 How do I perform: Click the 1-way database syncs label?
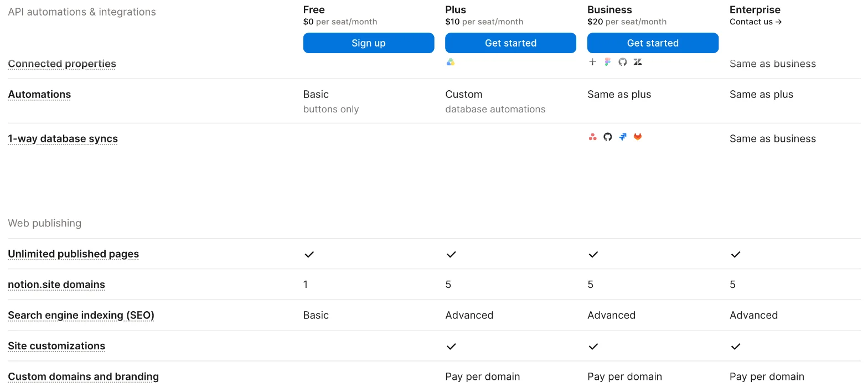click(63, 139)
